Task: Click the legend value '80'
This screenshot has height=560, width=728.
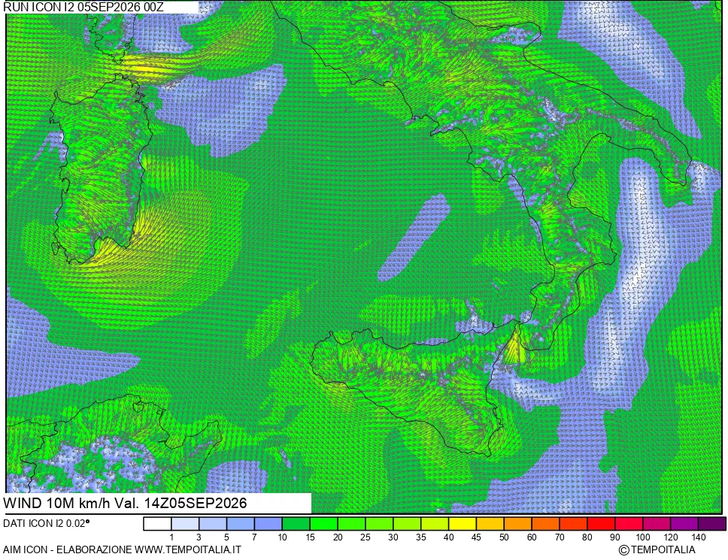Action: click(x=587, y=537)
